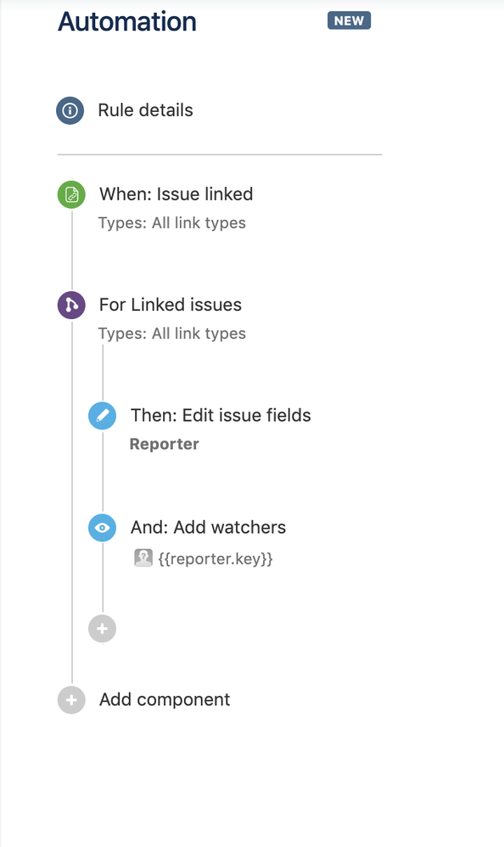The width and height of the screenshot is (504, 847).
Task: Click the Rule details info icon
Action: 70,110
